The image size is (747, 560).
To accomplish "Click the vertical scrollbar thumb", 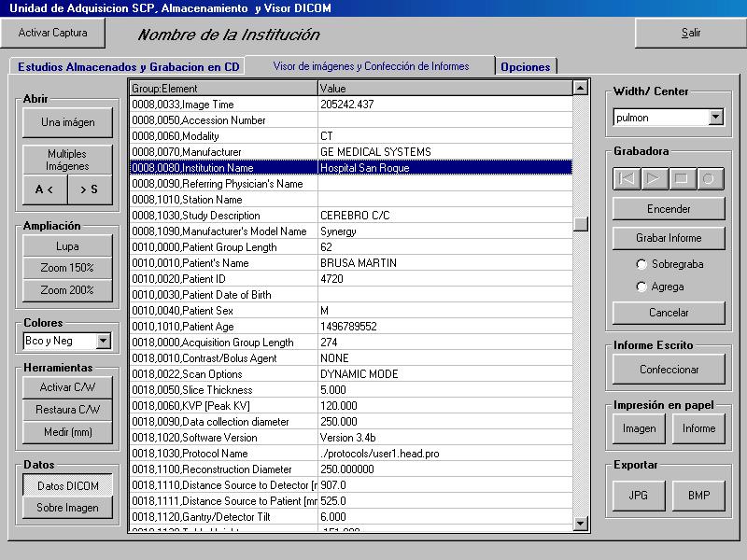I will 581,224.
